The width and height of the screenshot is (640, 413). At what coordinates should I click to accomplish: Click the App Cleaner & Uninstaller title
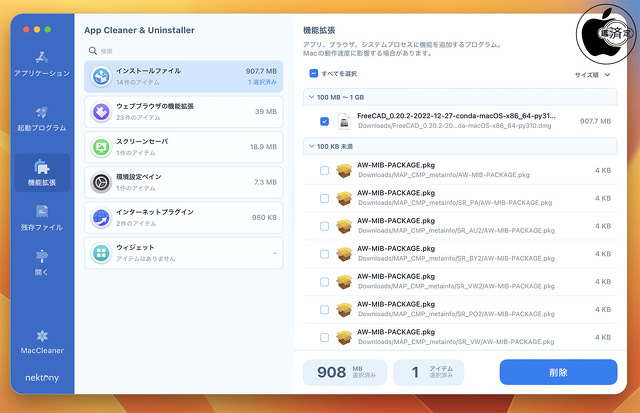140,30
